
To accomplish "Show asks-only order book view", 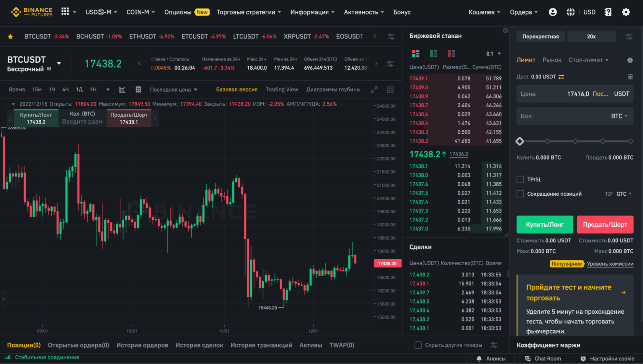I will (x=452, y=54).
